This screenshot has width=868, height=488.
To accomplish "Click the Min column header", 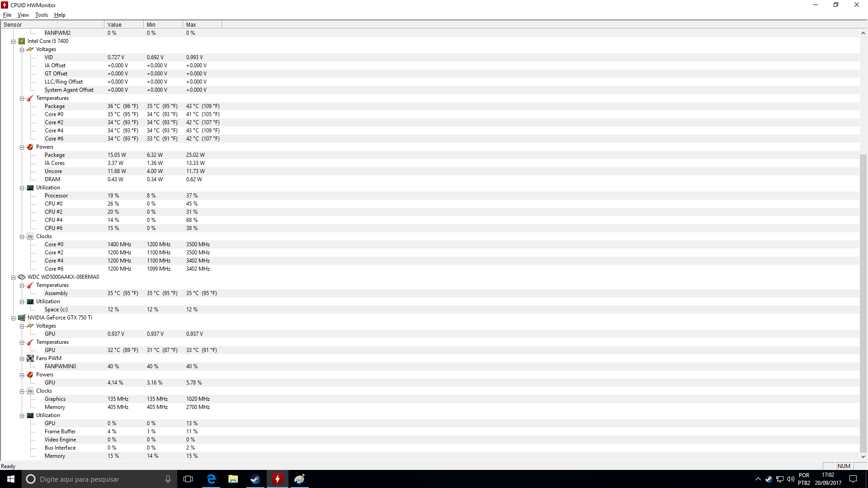I will 163,25.
